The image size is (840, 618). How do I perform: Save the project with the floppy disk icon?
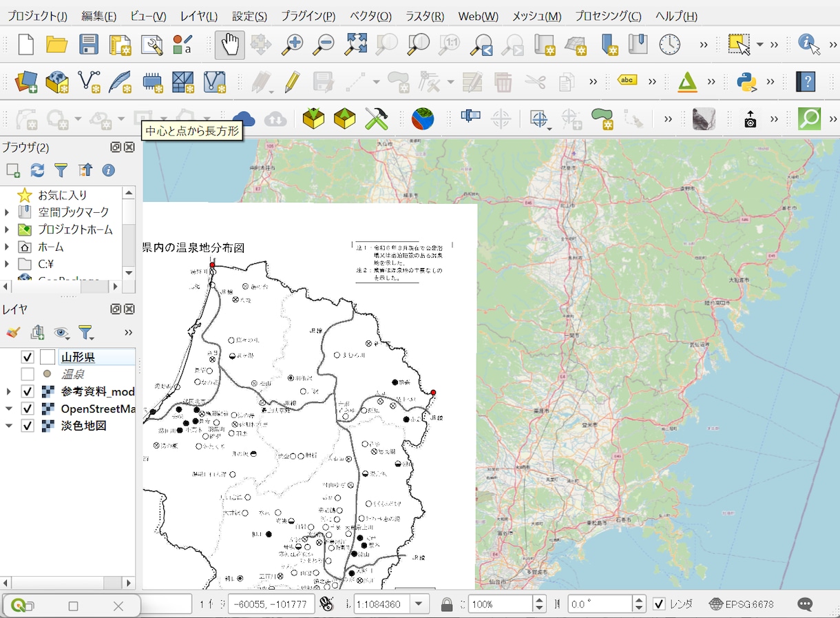(x=88, y=45)
